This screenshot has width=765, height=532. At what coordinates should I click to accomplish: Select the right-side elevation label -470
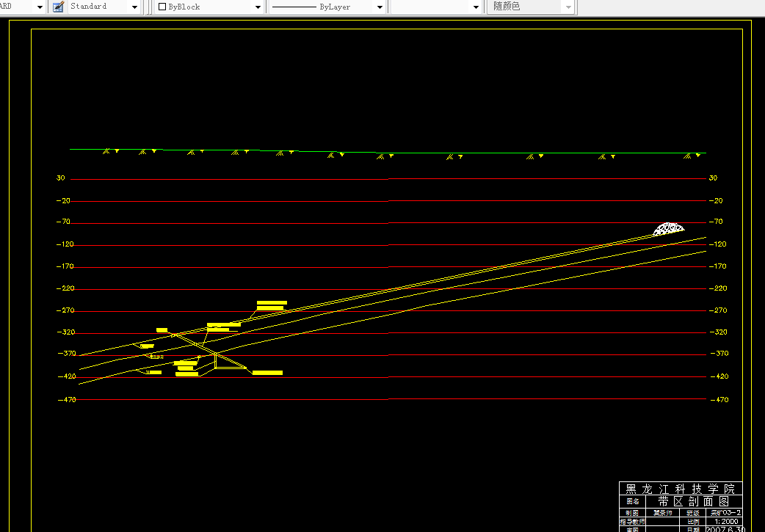click(x=719, y=399)
